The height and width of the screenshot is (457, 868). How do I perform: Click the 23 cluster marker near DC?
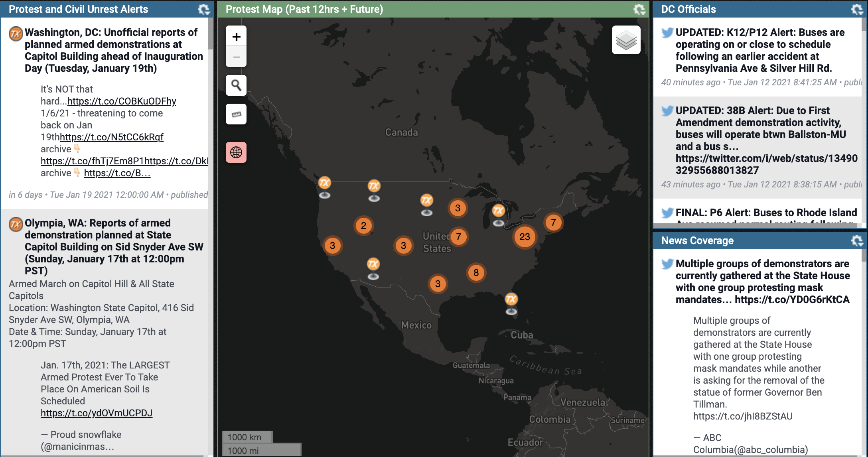(x=525, y=237)
